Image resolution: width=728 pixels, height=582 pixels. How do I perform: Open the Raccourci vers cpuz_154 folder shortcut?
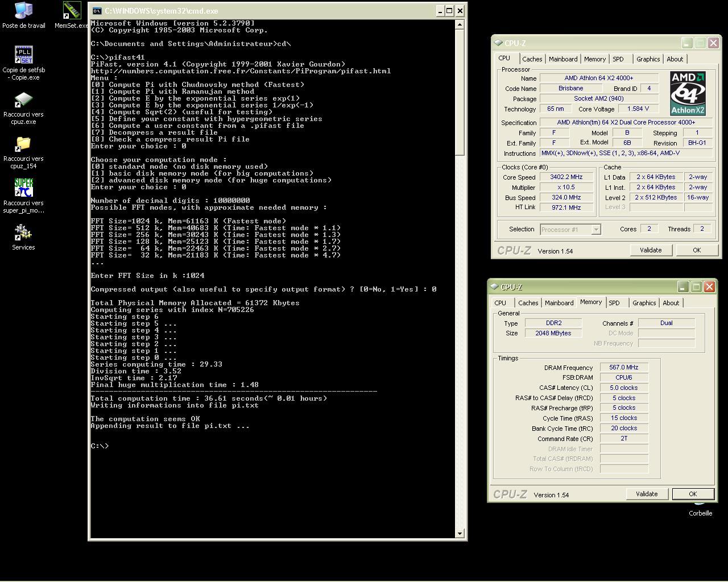click(23, 152)
